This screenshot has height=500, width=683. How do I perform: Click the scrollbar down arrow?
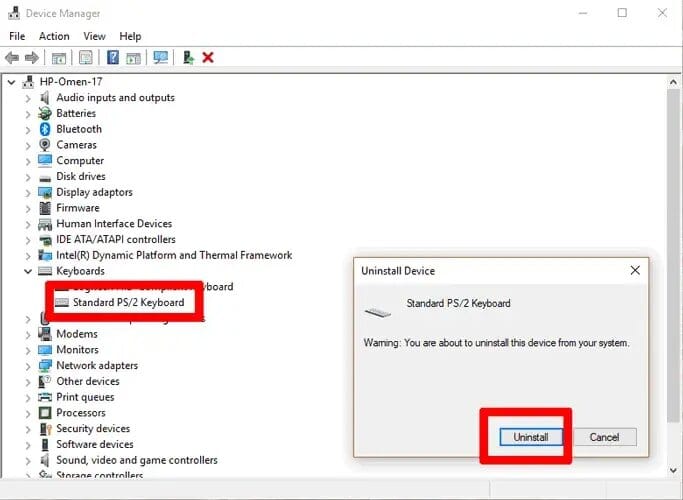673,470
